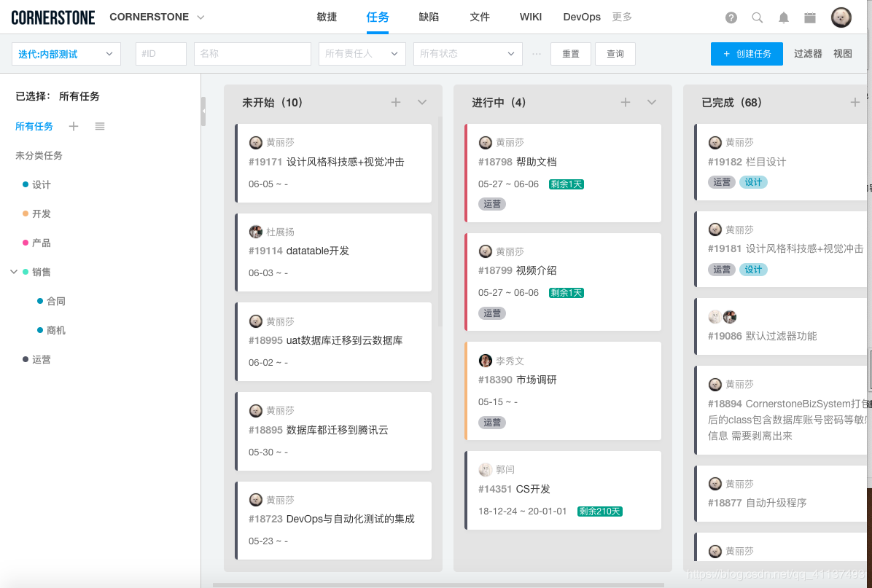The height and width of the screenshot is (588, 872).
Task: Expand the 未开始 column chevron menu
Action: click(x=421, y=102)
